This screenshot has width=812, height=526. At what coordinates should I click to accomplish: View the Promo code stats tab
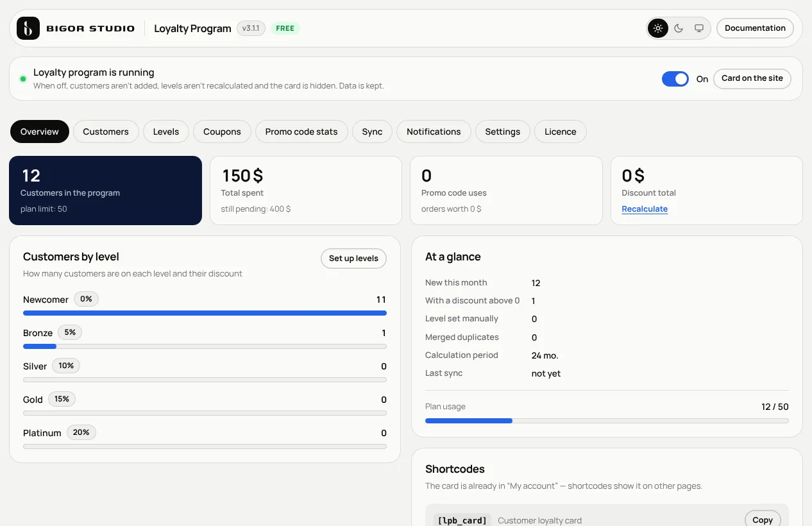[x=301, y=131]
